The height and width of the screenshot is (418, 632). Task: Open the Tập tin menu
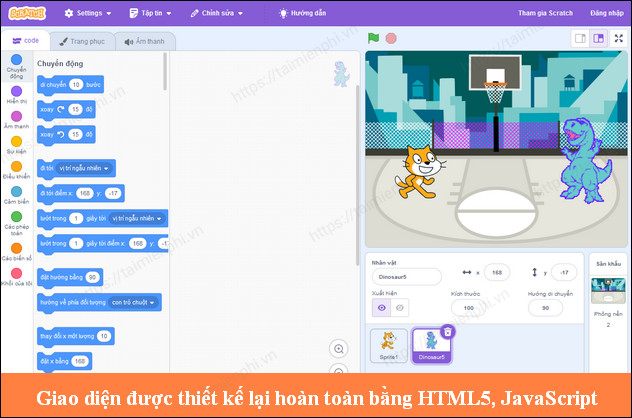click(x=150, y=13)
